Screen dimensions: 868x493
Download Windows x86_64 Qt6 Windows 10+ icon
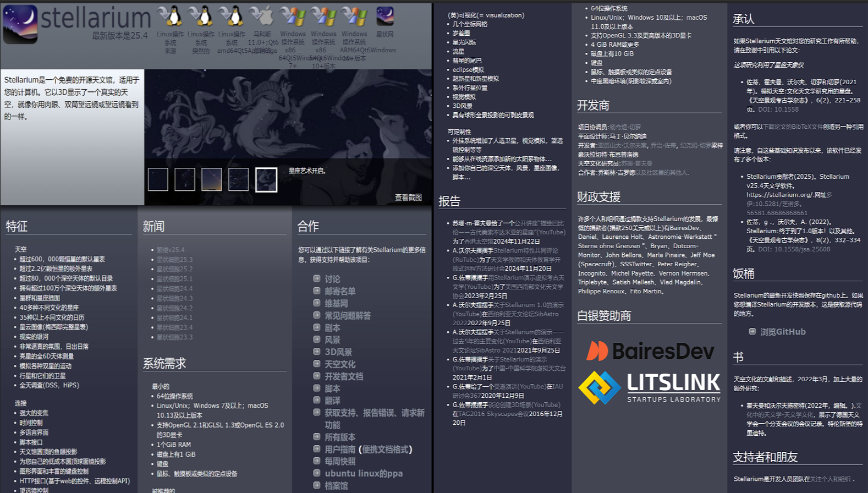(323, 16)
